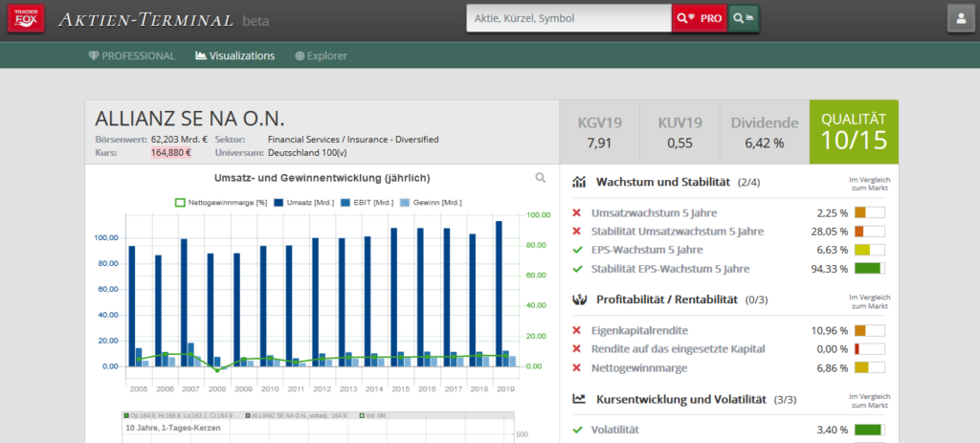Click the Umsatzwachstum 5 Jahre comparison bar
Screen dimensions: 980x443
[869, 212]
